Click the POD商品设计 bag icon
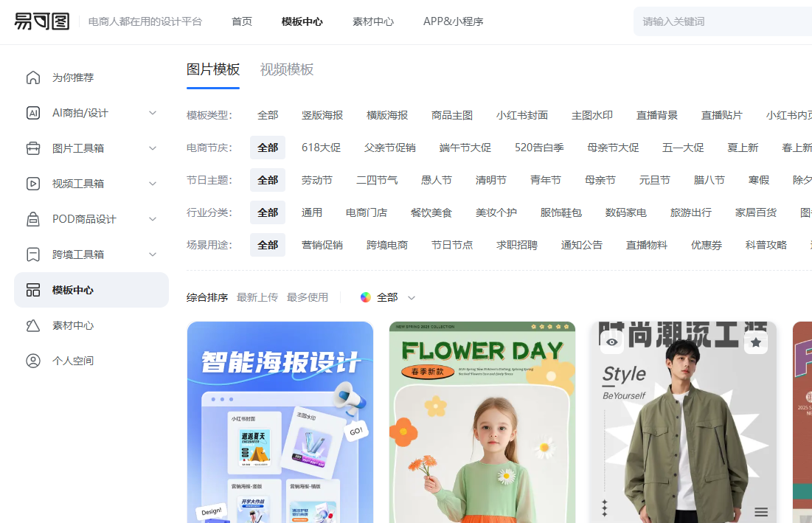Image resolution: width=812 pixels, height=523 pixels. pos(33,219)
